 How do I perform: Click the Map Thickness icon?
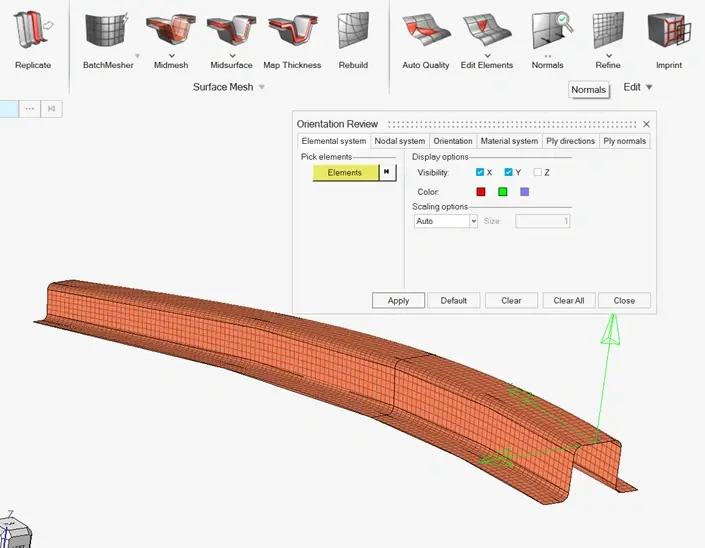pos(292,32)
